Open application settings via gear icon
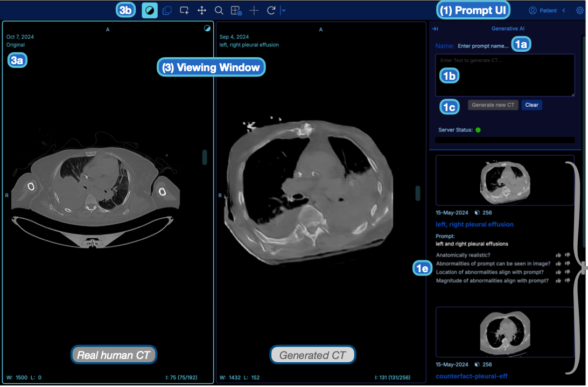The image size is (588, 387). pyautogui.click(x=580, y=10)
